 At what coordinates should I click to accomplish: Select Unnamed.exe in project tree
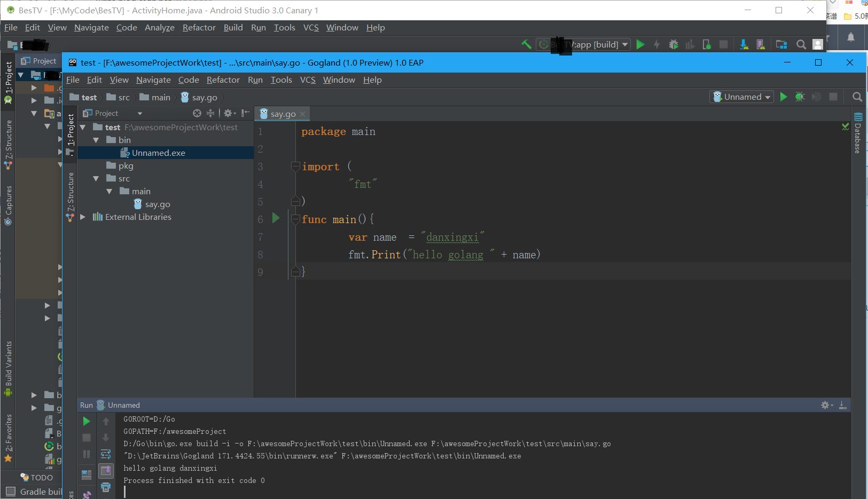166,153
